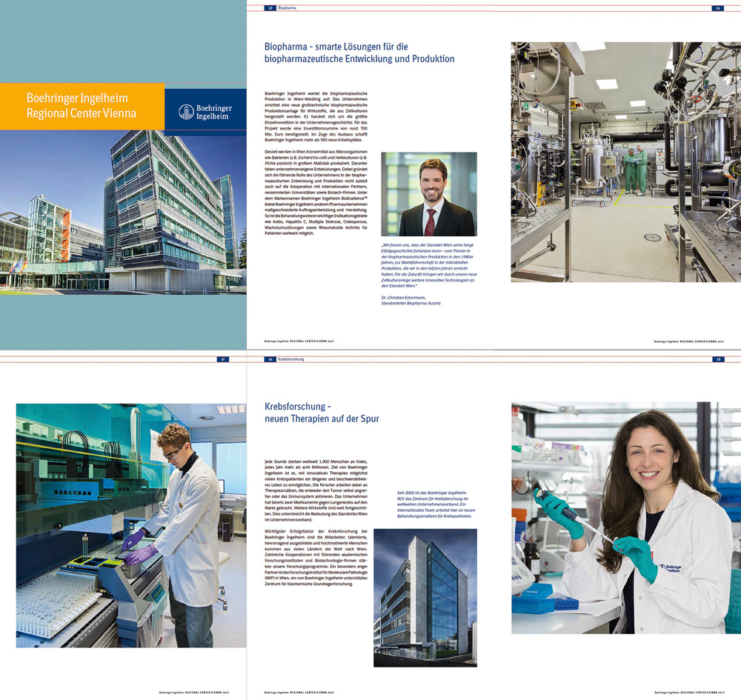Screen dimensions: 741x700
Task: Click the paragraph starting 'Derzeit werden in Wien'
Action: tap(316, 193)
